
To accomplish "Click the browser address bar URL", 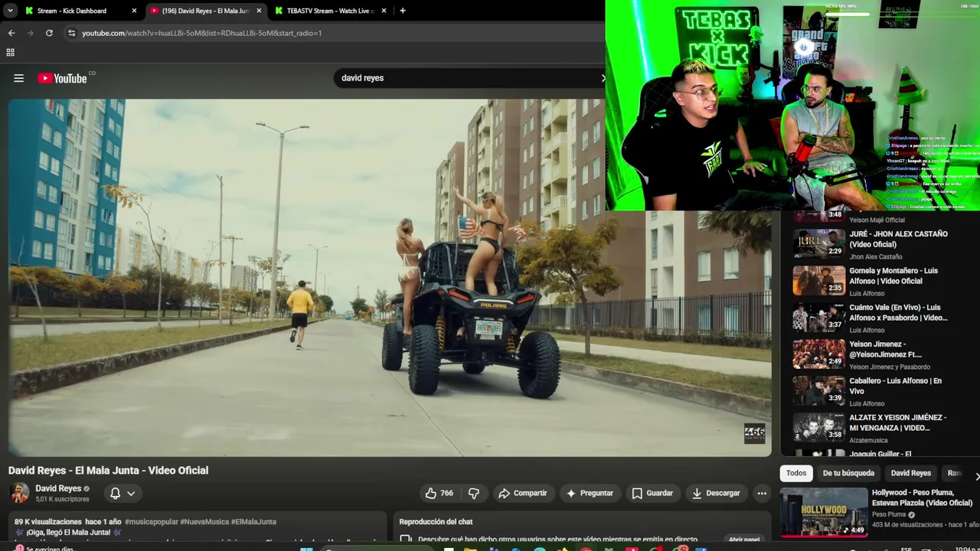I will coord(202,33).
